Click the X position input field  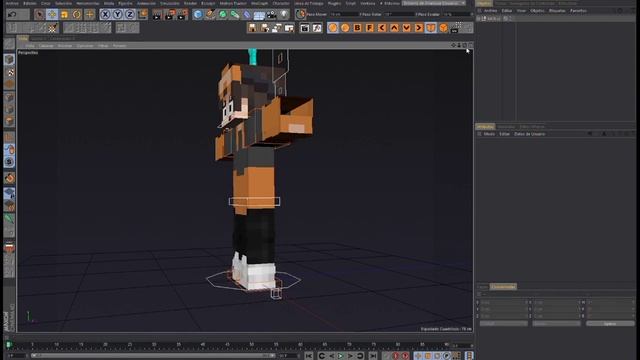click(504, 302)
